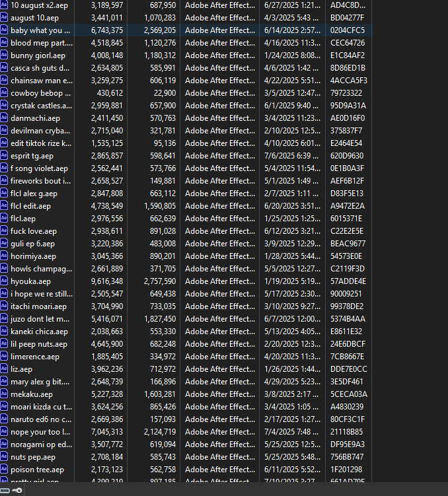This screenshot has width=448, height=496.
Task: Select the file name starting 'mary alex g bit'
Action: click(40, 382)
